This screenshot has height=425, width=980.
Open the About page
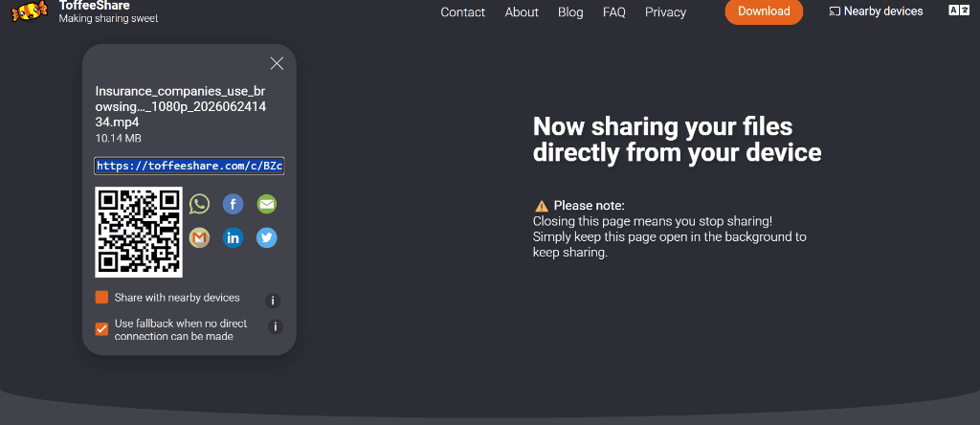click(522, 11)
